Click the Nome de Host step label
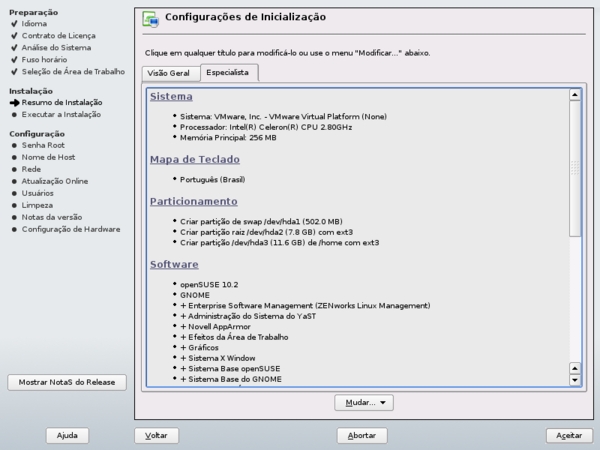Image resolution: width=600 pixels, height=450 pixels. point(48,157)
